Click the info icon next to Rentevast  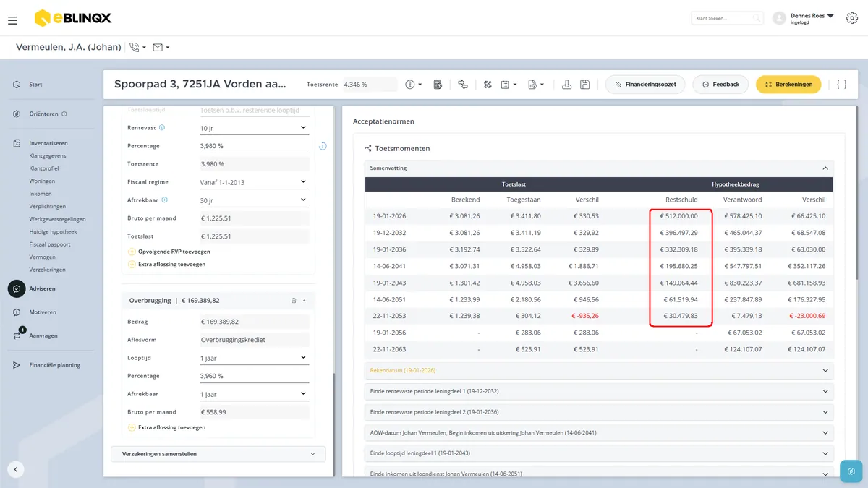[x=161, y=128]
